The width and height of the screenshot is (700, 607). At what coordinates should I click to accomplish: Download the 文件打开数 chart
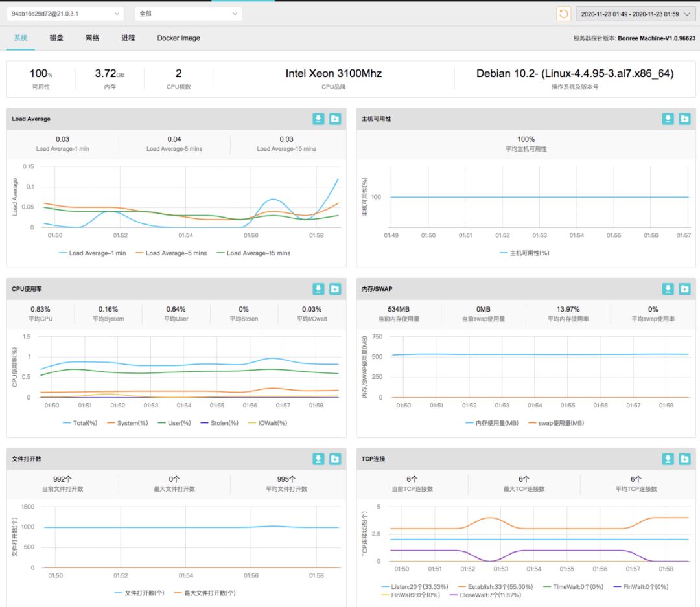318,459
